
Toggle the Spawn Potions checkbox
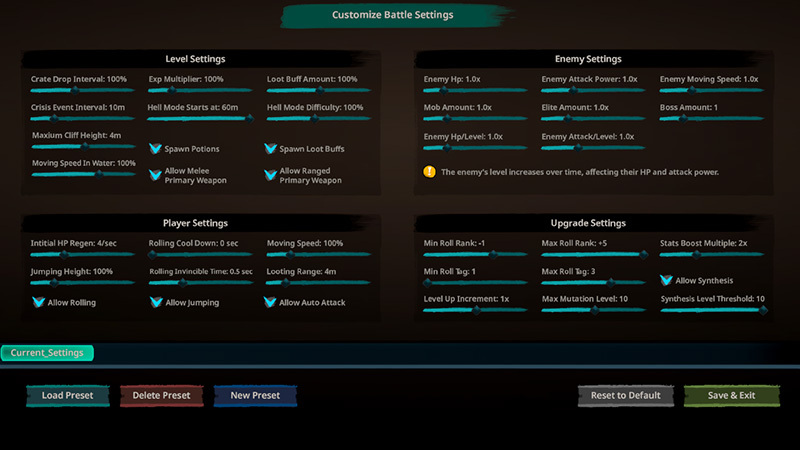tap(155, 149)
